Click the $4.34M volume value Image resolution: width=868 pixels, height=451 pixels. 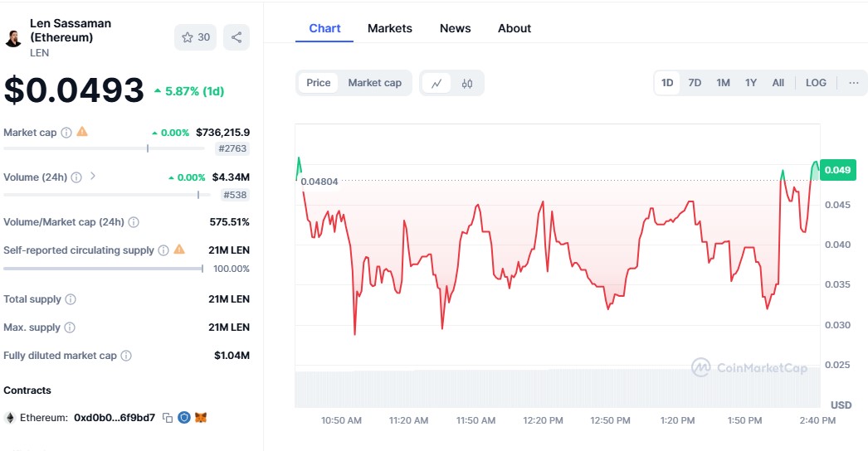[x=231, y=177]
